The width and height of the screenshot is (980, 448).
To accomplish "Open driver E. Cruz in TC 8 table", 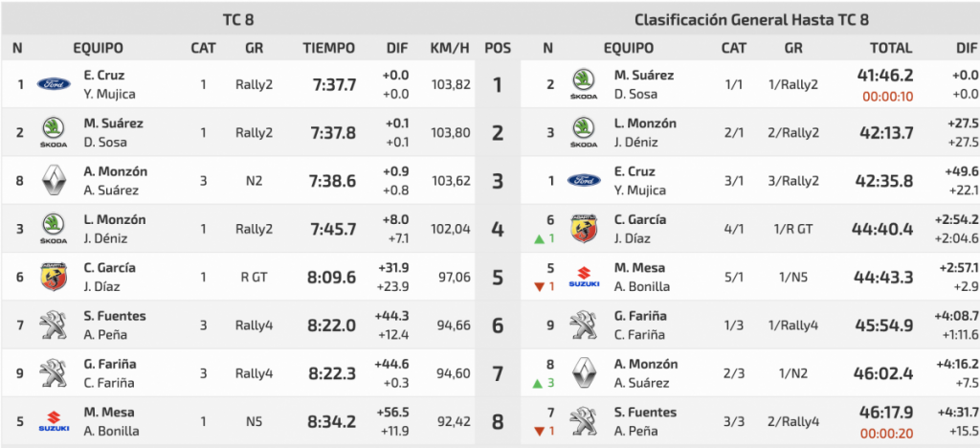I will [103, 75].
